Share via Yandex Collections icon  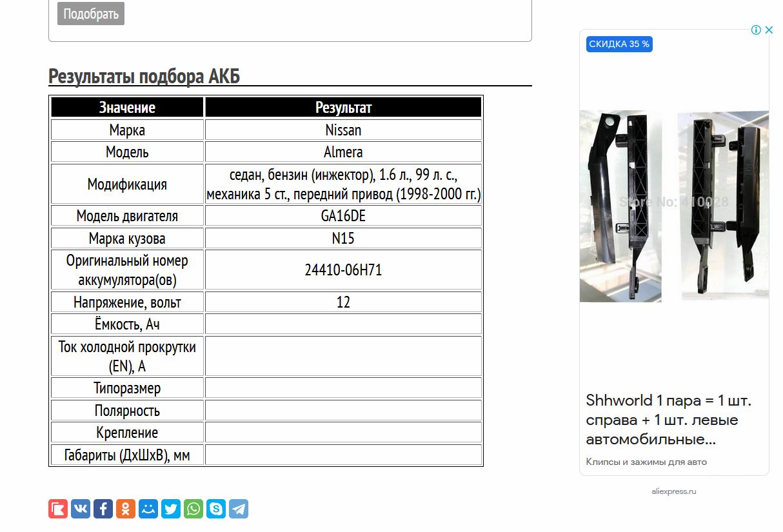click(58, 509)
